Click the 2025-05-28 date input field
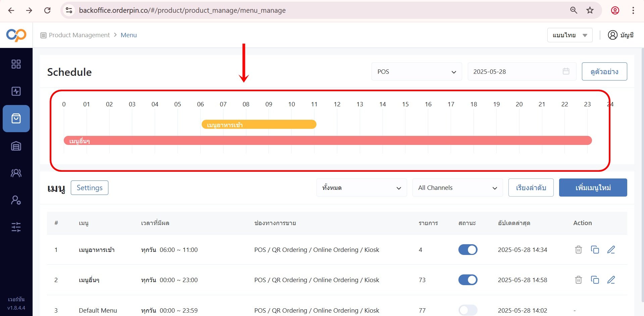644x316 pixels. click(522, 71)
